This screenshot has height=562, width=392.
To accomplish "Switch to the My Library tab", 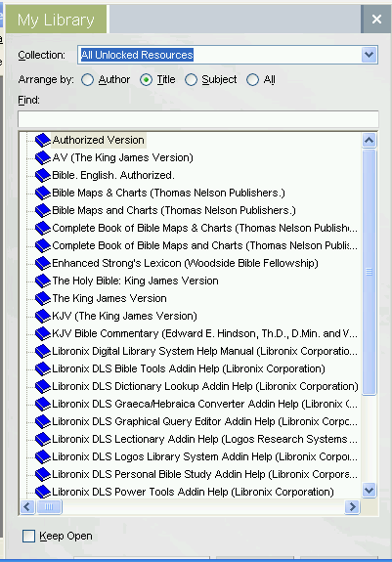I will tap(57, 20).
